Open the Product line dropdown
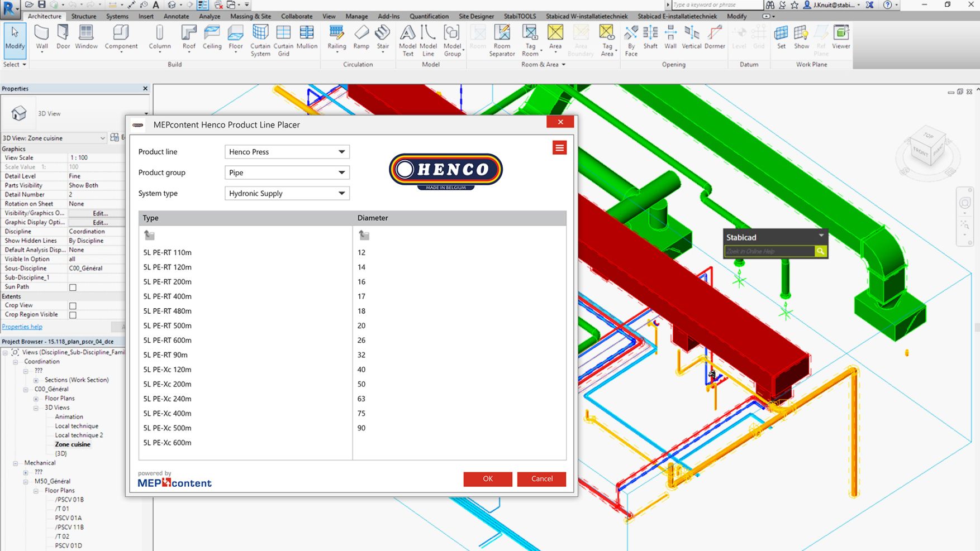Viewport: 980px width, 551px height. (x=287, y=152)
